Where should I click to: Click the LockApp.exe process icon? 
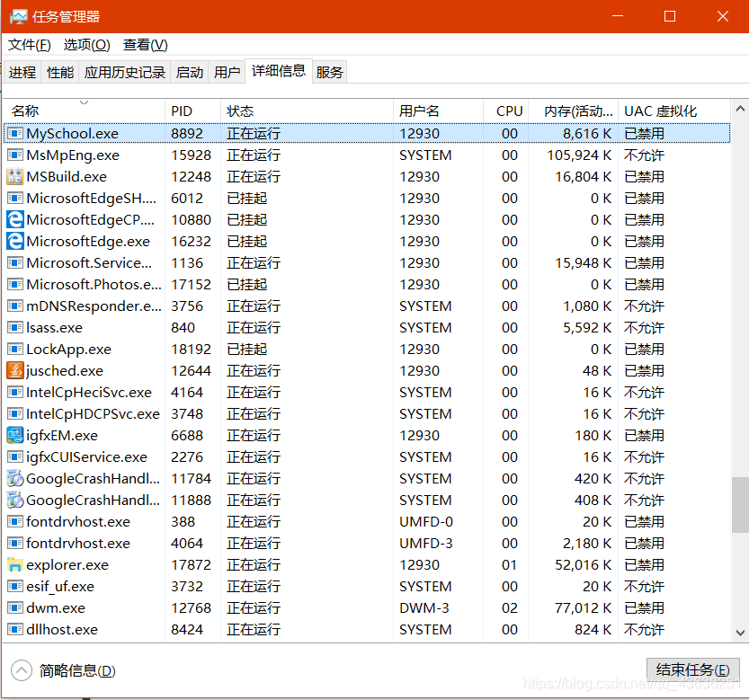(x=14, y=349)
